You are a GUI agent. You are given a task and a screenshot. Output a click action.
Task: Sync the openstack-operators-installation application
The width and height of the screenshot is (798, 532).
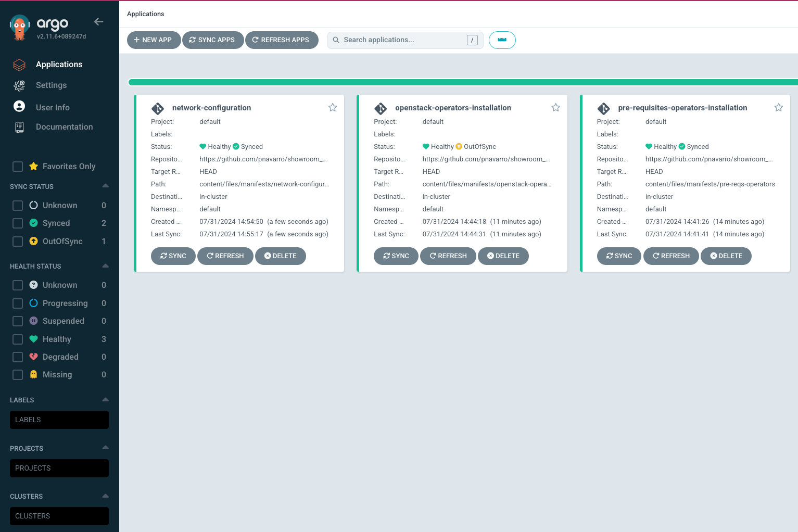click(x=396, y=256)
